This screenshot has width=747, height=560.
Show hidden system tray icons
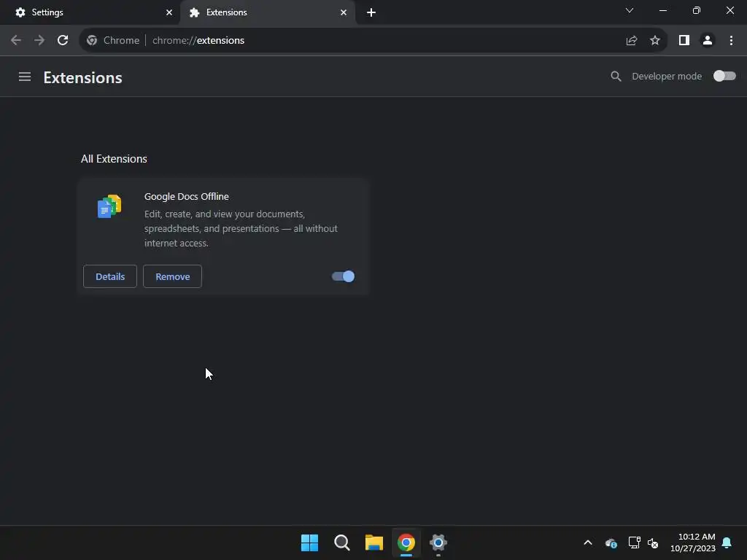tap(588, 542)
